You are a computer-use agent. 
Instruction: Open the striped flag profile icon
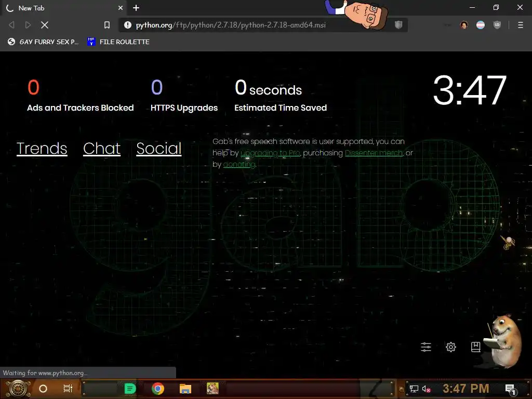click(481, 25)
